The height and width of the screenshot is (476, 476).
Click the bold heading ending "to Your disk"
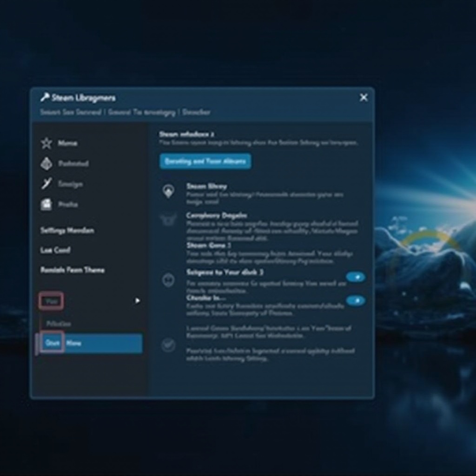tap(225, 272)
